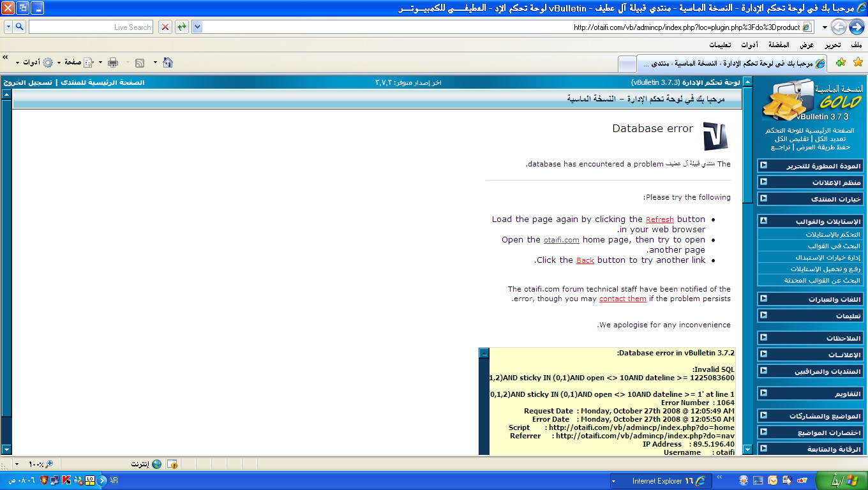Click the Live Search magnifier icon

point(19,27)
